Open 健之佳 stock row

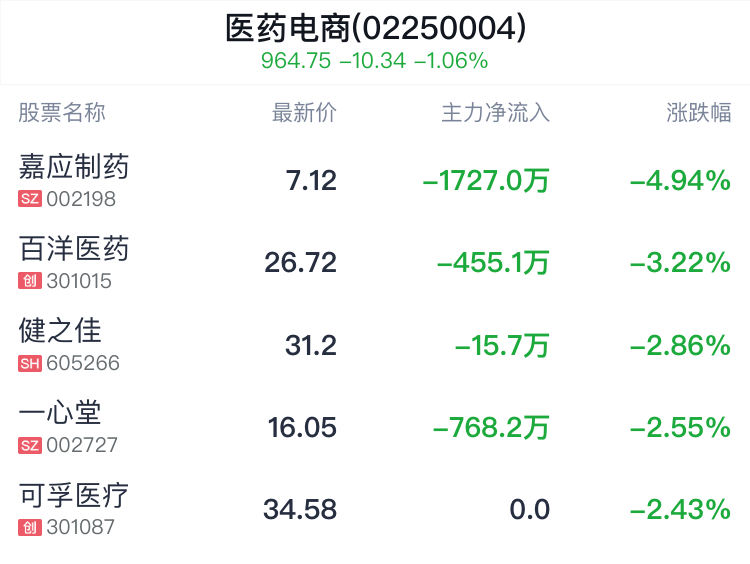click(375, 344)
